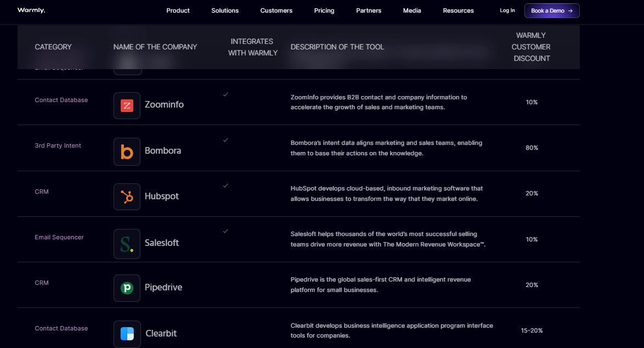644x348 pixels.
Task: Click the Salesloft logo icon
Action: click(x=127, y=244)
